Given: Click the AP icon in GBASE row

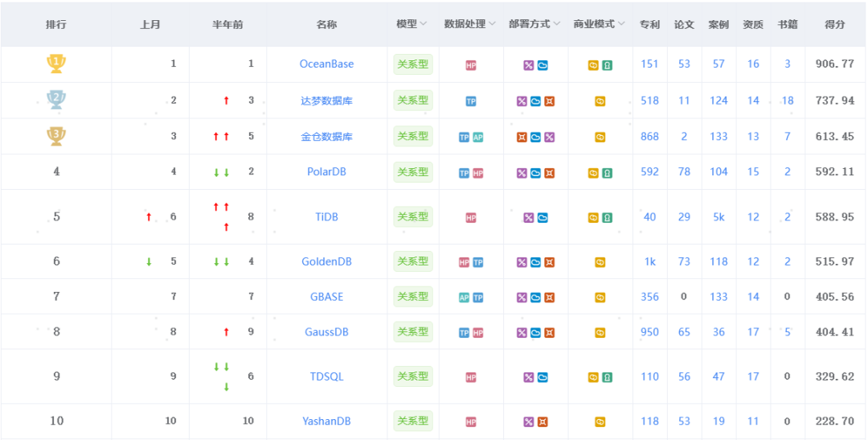Looking at the screenshot, I should point(464,298).
